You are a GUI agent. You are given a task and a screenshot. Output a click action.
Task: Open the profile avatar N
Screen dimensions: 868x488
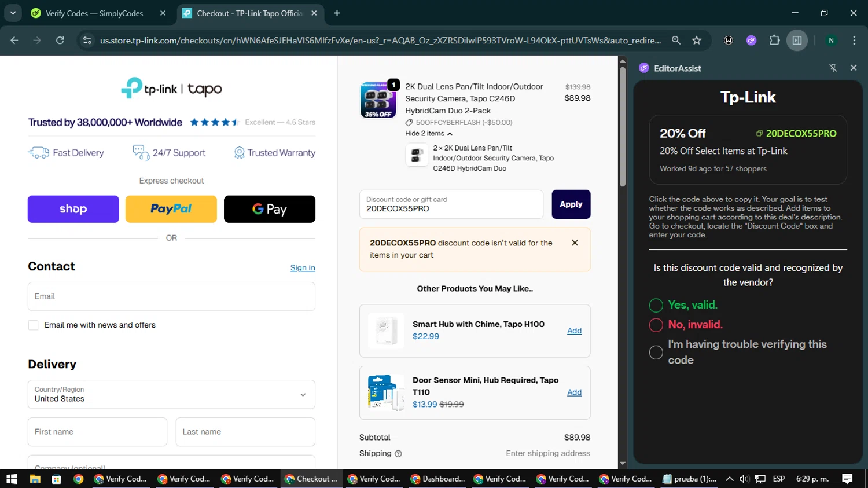[x=831, y=40]
